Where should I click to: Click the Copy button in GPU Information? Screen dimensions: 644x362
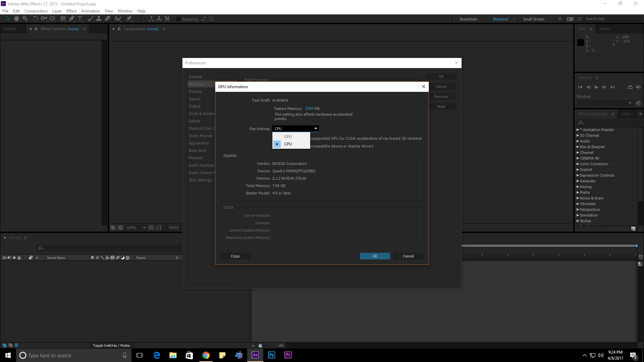point(235,256)
